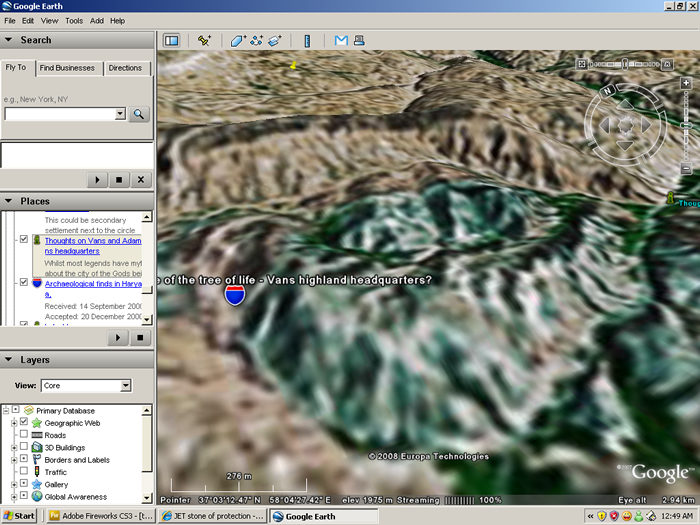The height and width of the screenshot is (525, 700).
Task: Click the tilt top-down view button
Action: 582,64
